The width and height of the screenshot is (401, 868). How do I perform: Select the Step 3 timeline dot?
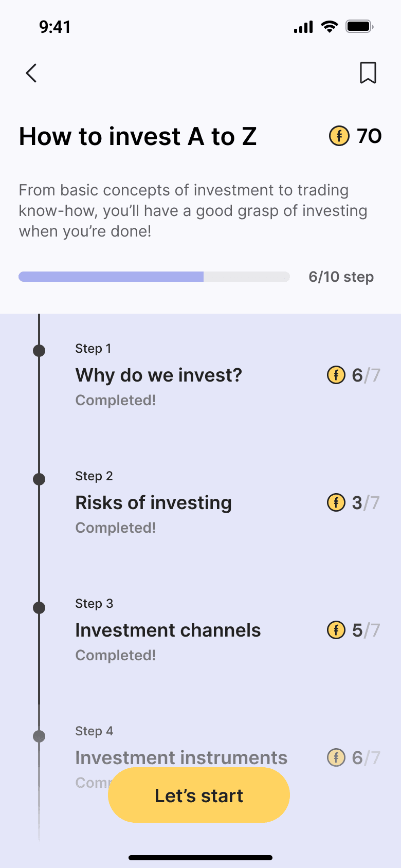click(39, 608)
